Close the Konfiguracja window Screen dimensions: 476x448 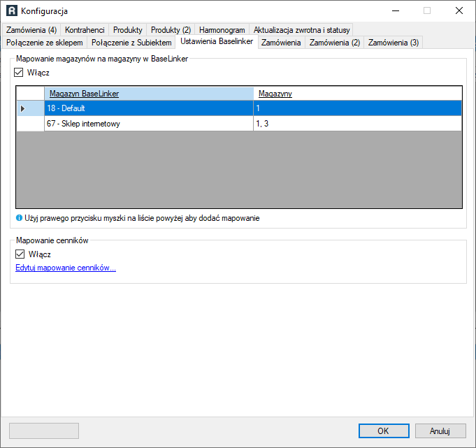pos(459,10)
